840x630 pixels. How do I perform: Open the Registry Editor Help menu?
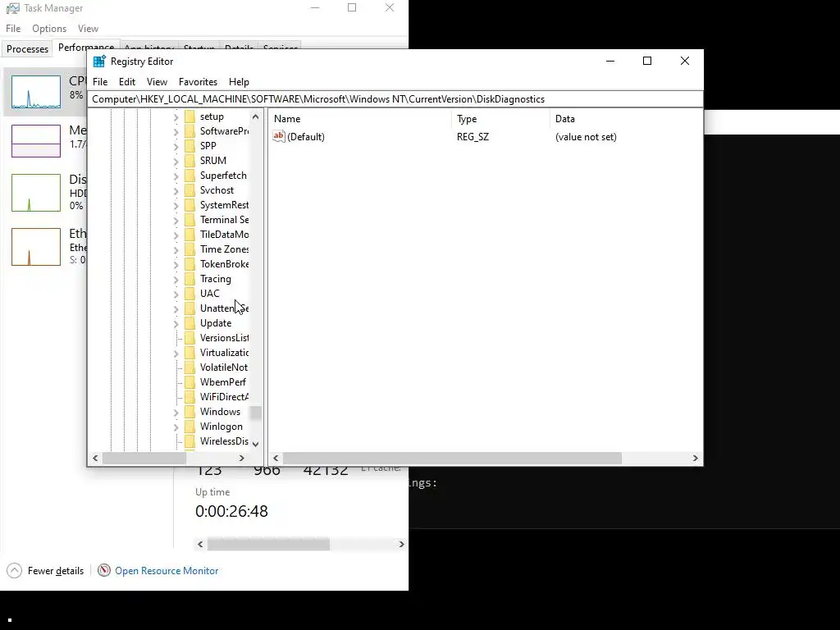click(x=239, y=82)
